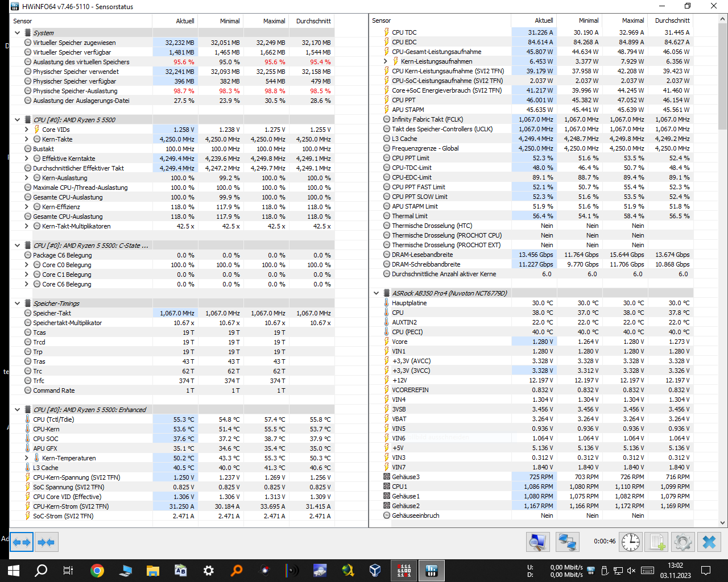
Task: Click lightning icon next to Vcore
Action: click(x=387, y=342)
